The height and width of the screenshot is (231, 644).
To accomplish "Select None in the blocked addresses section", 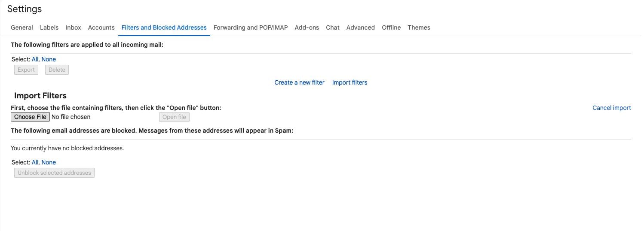I will tap(49, 162).
